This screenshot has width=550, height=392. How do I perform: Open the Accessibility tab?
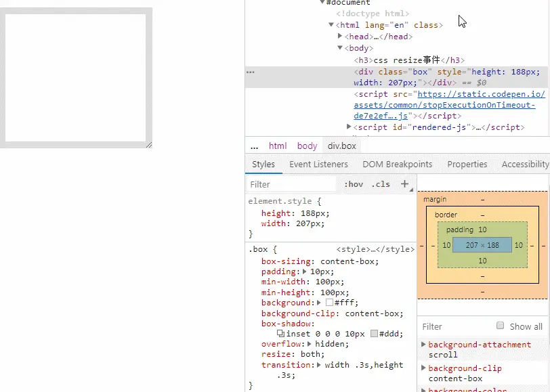click(x=525, y=164)
